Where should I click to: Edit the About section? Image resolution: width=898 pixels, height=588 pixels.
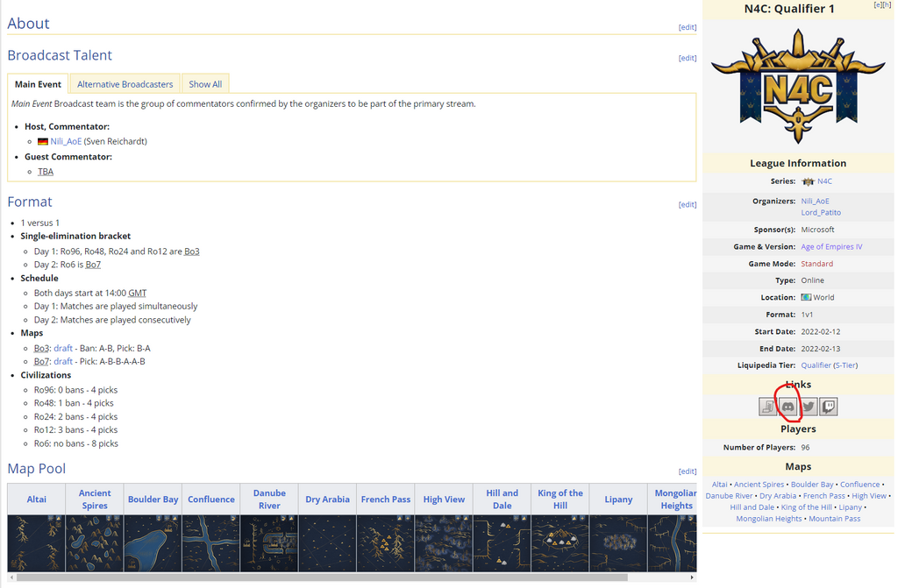click(688, 27)
